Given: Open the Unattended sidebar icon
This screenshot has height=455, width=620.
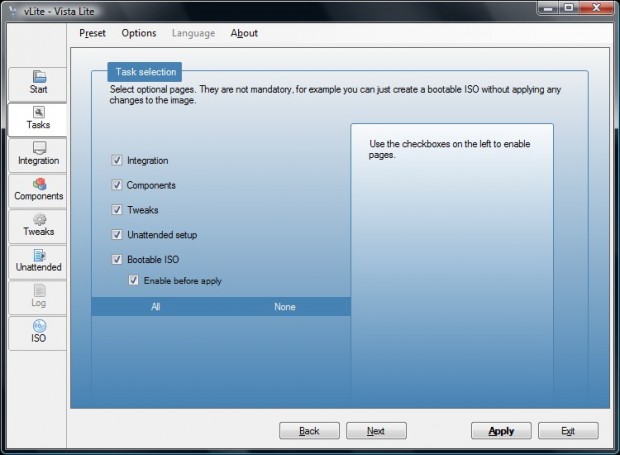Looking at the screenshot, I should [x=39, y=255].
